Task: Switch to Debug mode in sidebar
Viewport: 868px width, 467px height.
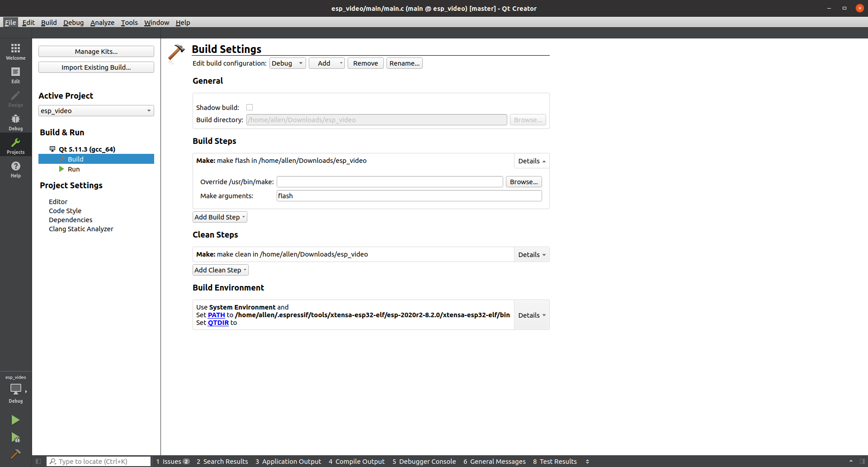Action: click(15, 122)
